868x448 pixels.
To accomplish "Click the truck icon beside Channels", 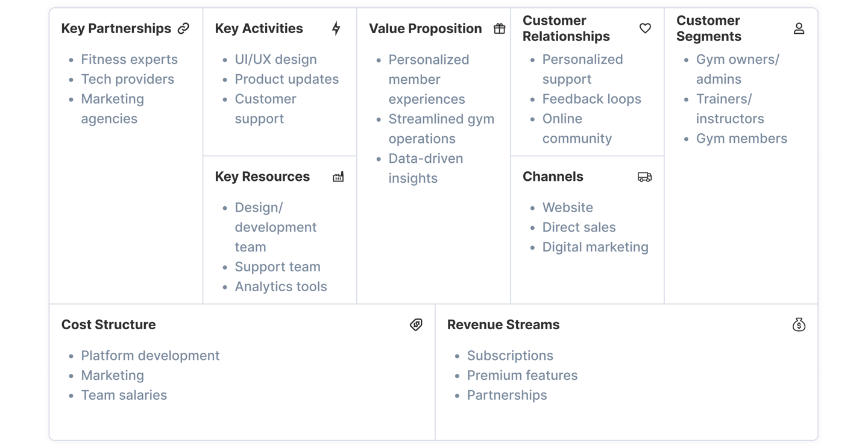I will click(x=644, y=177).
